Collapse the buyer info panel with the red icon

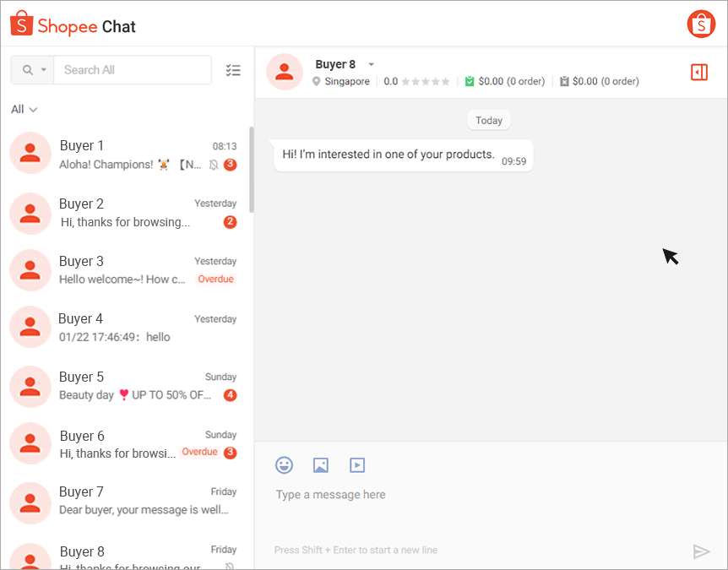[698, 73]
